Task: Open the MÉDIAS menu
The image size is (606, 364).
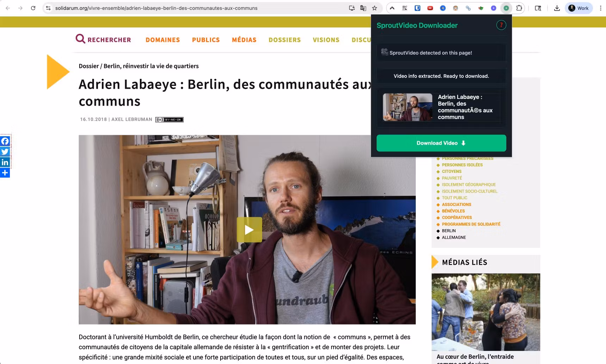Action: point(244,40)
